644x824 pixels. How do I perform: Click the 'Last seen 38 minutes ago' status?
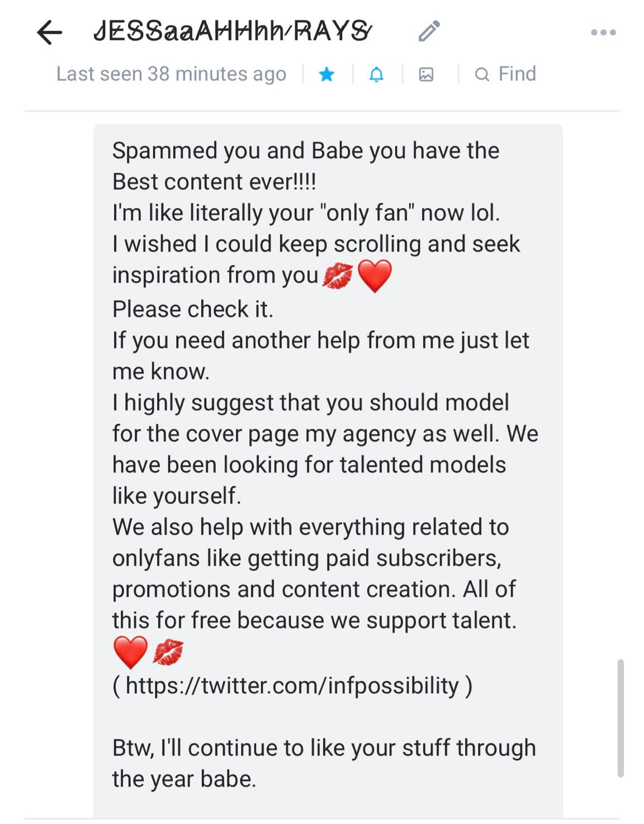pos(171,74)
